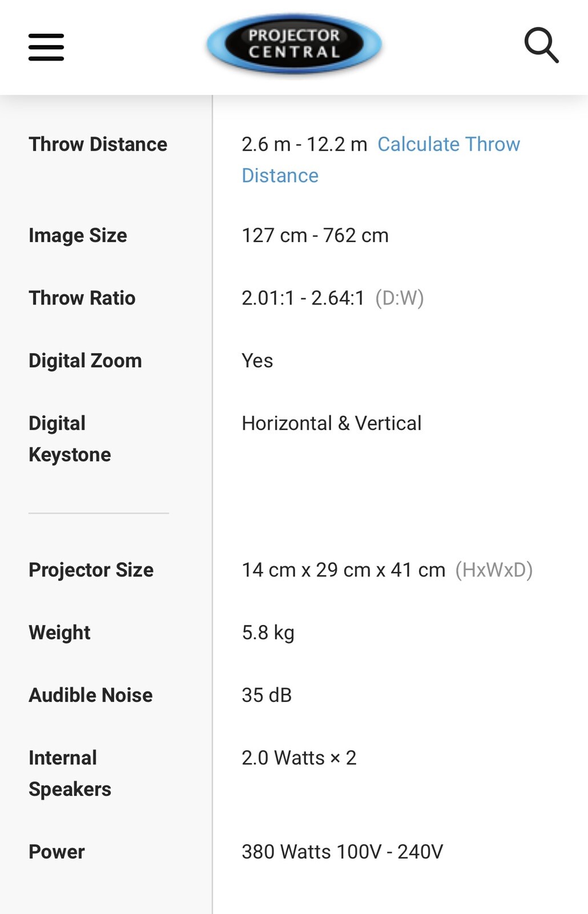This screenshot has height=914, width=588.
Task: Select the 35 dB noise value
Action: [267, 695]
